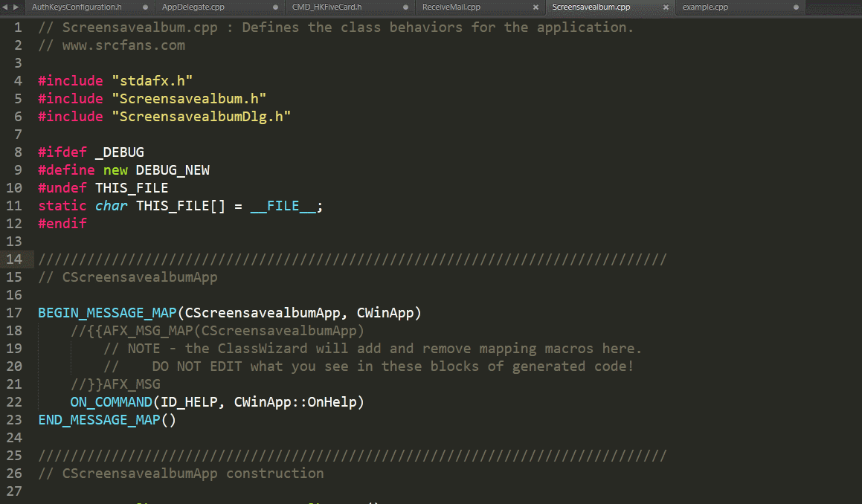The image size is (862, 504).
Task: Click the //}}AFX_MSG comment
Action: (x=115, y=384)
